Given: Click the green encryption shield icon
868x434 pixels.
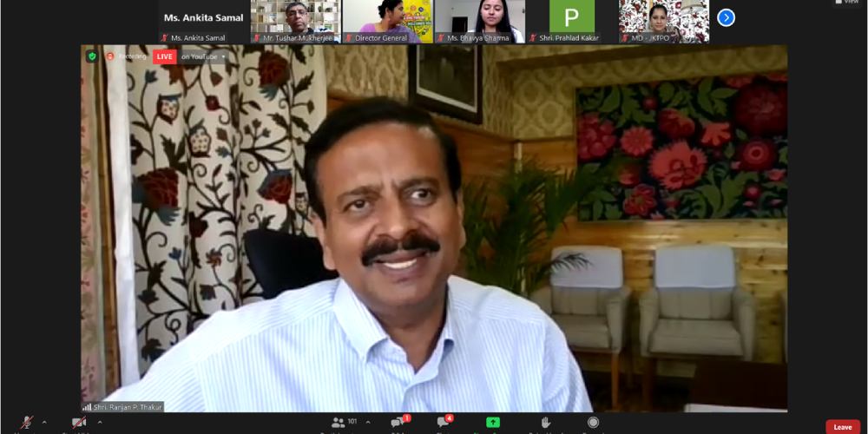Looking at the screenshot, I should click(x=92, y=56).
